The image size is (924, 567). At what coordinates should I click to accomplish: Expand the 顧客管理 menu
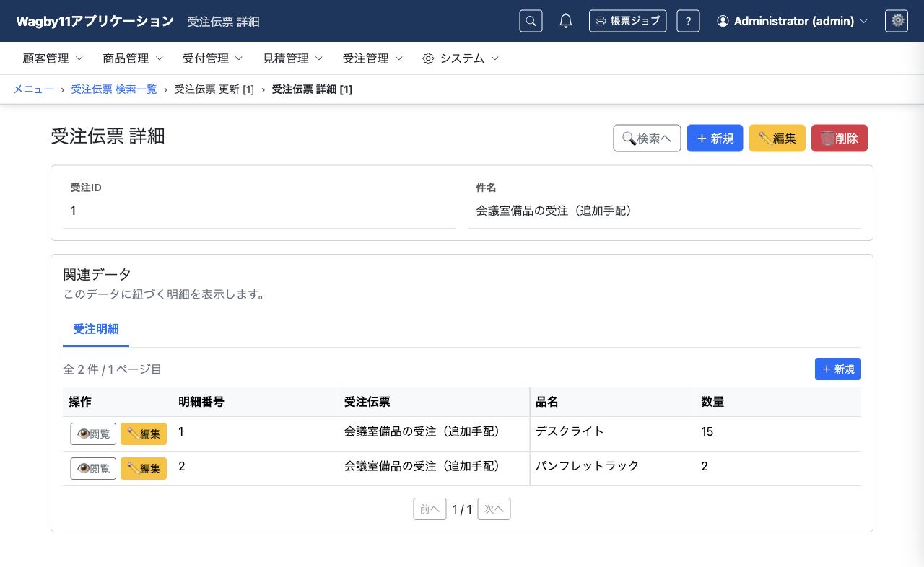click(x=53, y=58)
